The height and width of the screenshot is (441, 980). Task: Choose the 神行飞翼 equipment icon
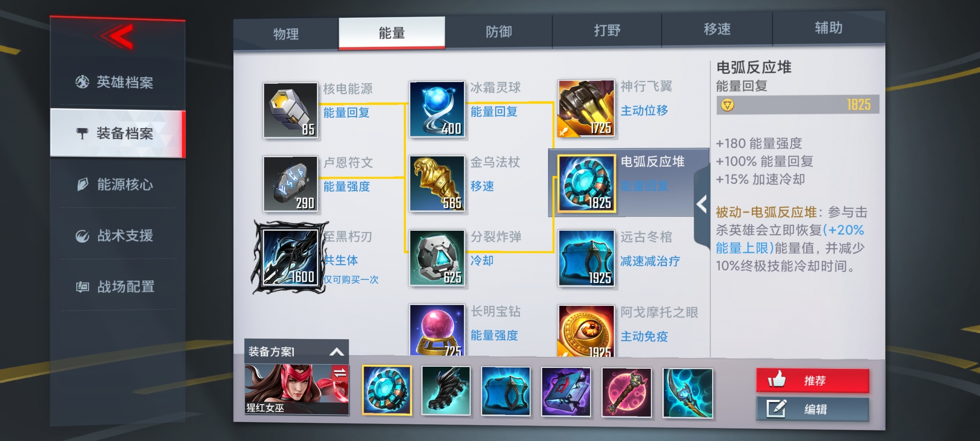point(586,108)
